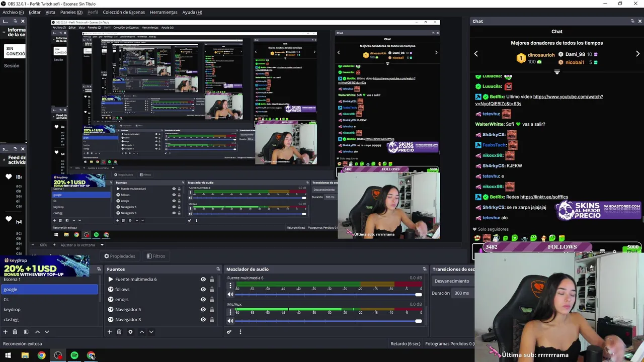Collapse top donors leaderboard chevron
The width and height of the screenshot is (644, 362).
(557, 72)
